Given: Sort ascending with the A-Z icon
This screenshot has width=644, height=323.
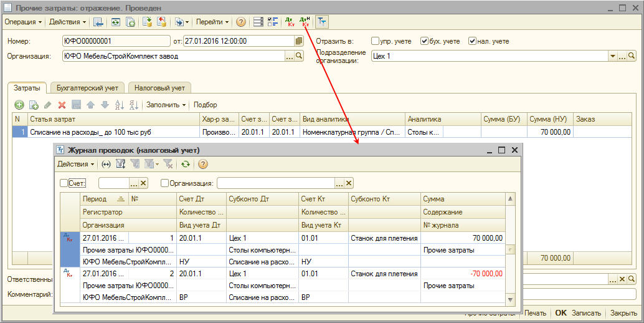Looking at the screenshot, I should coord(120,105).
